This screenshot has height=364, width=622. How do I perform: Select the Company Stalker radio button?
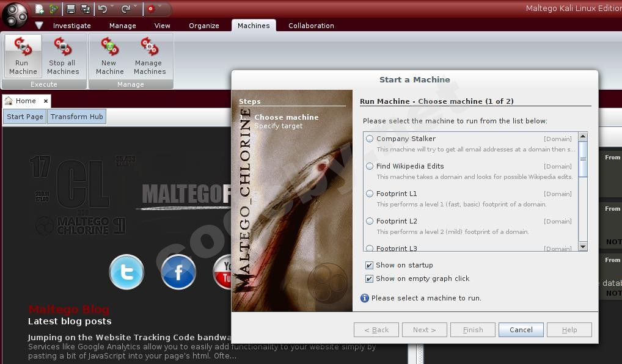tap(370, 139)
